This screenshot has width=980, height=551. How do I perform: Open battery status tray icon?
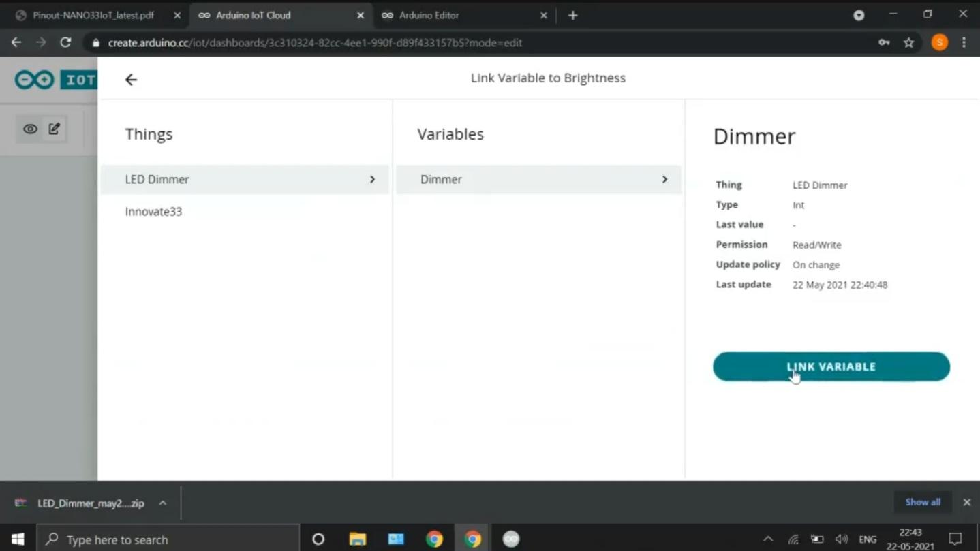click(817, 539)
